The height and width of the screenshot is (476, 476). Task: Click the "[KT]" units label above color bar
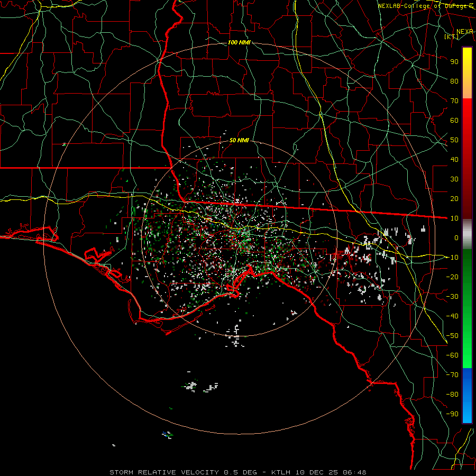[x=452, y=36]
